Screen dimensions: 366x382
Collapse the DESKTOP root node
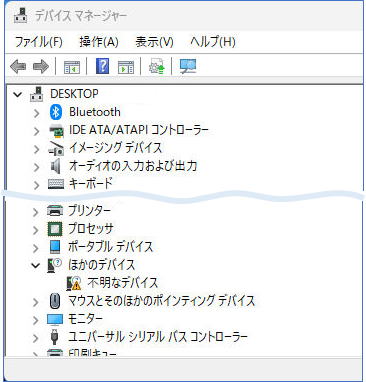[17, 94]
